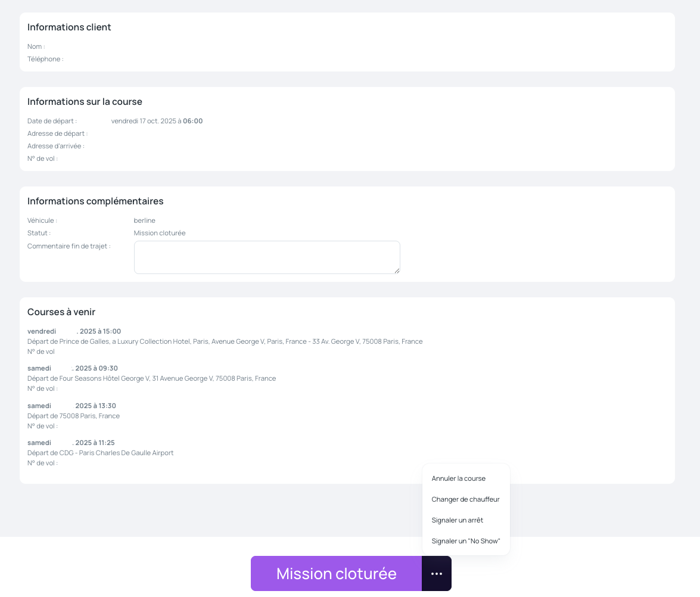This screenshot has height=597, width=700.
Task: Select Signaler un arrêt menu entry
Action: coord(457,520)
